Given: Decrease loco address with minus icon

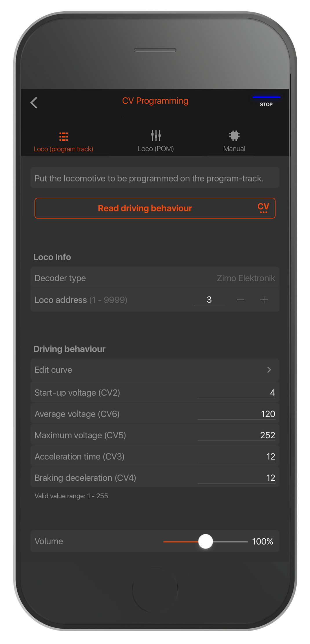Looking at the screenshot, I should (x=240, y=300).
